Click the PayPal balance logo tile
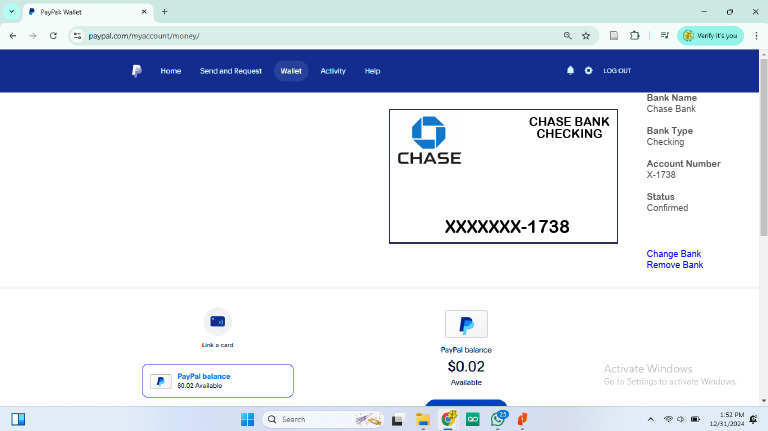 coord(466,324)
